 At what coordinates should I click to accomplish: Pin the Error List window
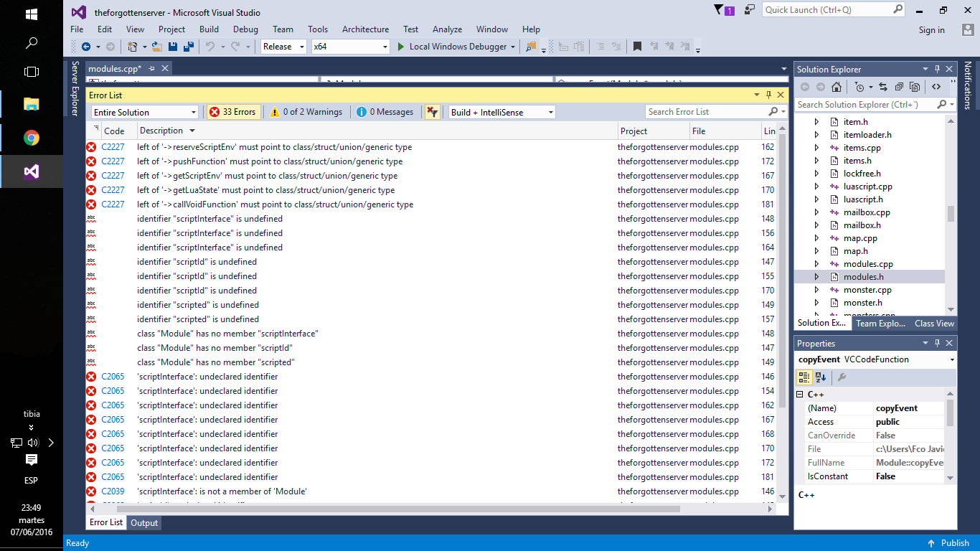pos(768,95)
